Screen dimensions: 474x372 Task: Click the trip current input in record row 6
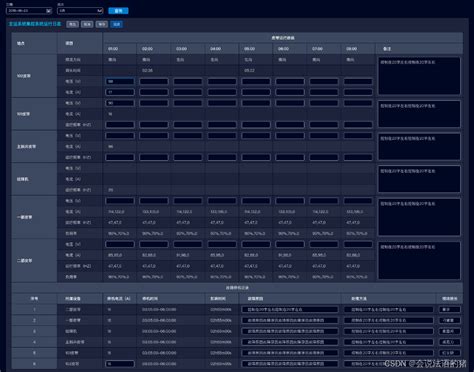[x=120, y=364]
